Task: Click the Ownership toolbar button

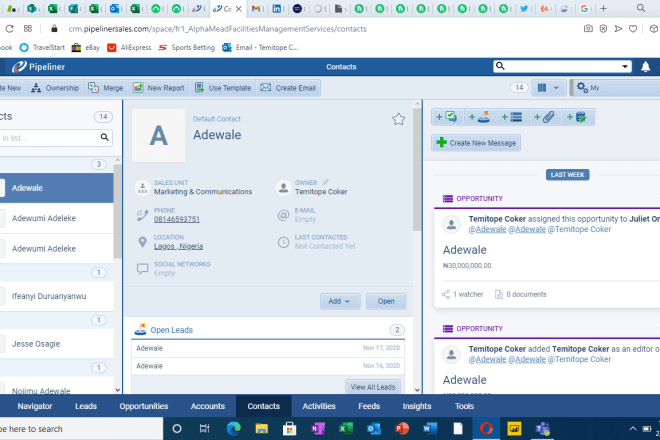Action: (55, 88)
